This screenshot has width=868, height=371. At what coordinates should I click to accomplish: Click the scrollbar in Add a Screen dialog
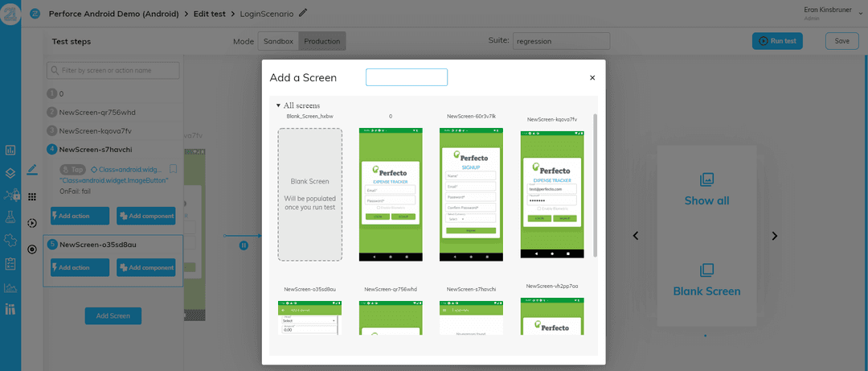point(595,186)
